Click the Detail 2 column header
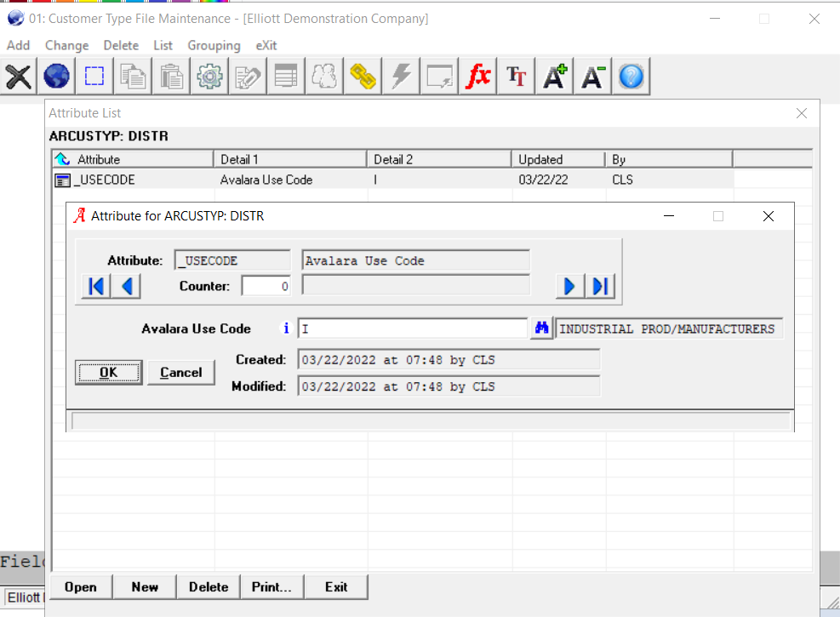 coord(439,159)
